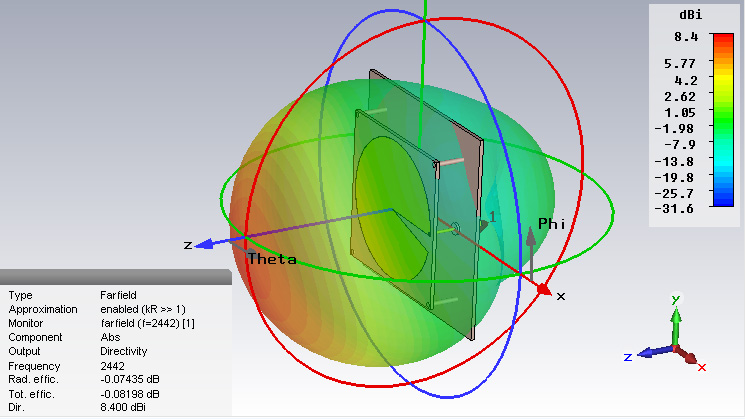Click the '-0.08198 dB' total efficiency value
Screen dimensions: 745x419
point(130,394)
